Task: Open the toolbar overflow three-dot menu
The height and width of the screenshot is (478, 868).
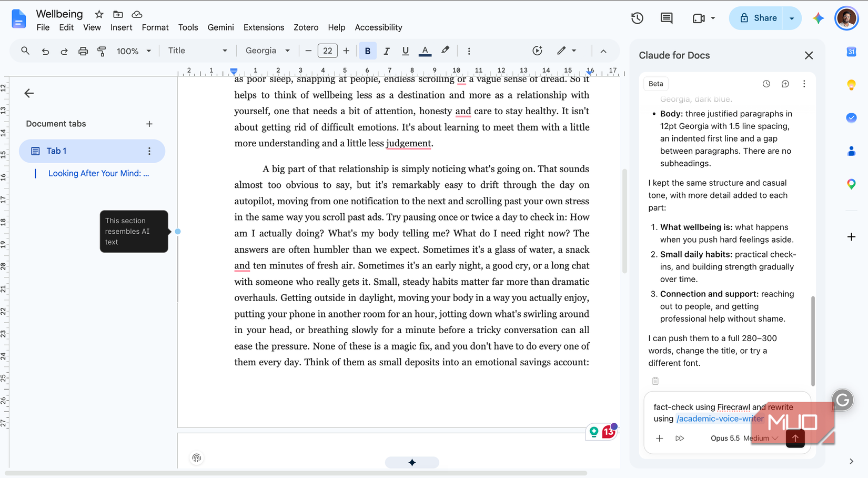Action: tap(469, 51)
